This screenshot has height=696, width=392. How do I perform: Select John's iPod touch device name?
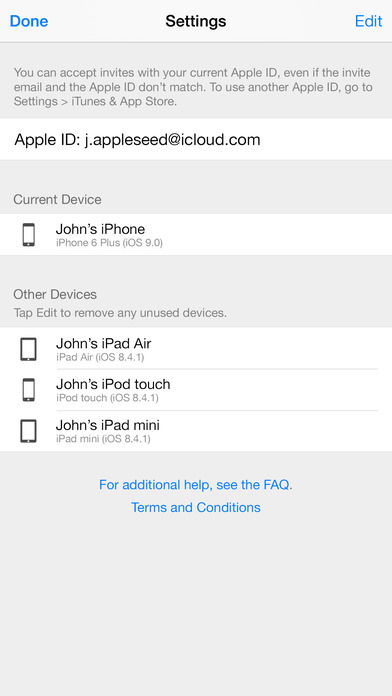click(113, 384)
